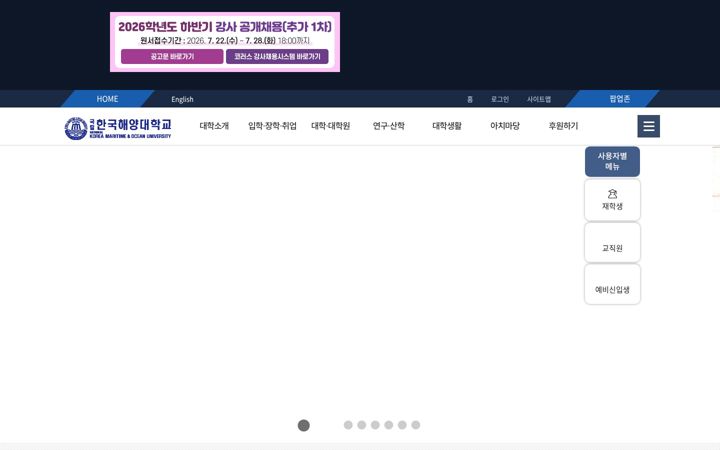The height and width of the screenshot is (450, 720).
Task: Open the 대학·대학원 menu
Action: pyautogui.click(x=331, y=126)
